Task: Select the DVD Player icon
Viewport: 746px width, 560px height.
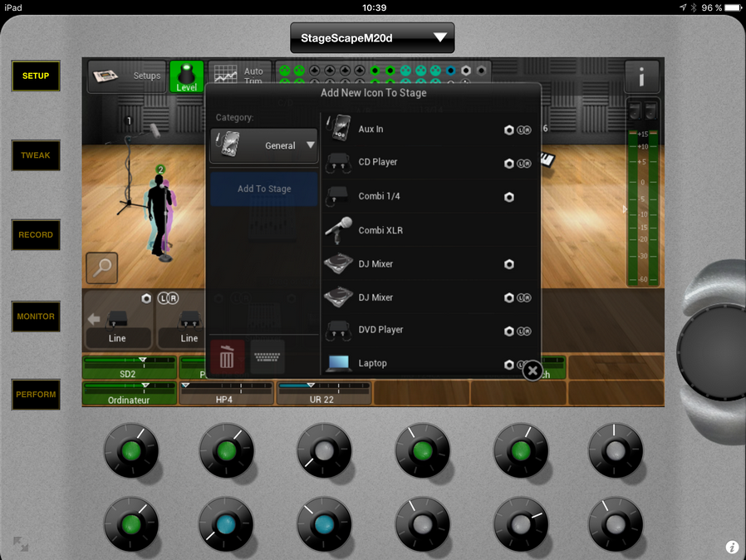Action: 339,330
